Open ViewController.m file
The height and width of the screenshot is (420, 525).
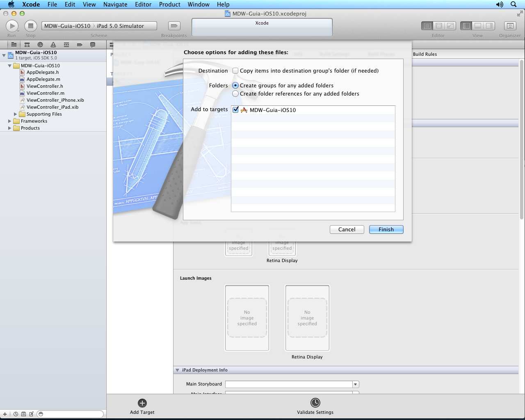46,93
